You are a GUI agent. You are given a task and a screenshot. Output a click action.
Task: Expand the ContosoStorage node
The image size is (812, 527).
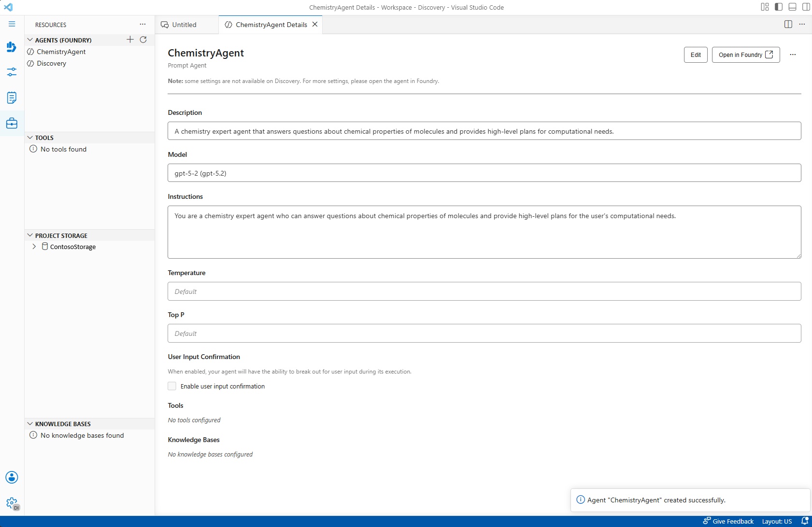click(x=34, y=247)
